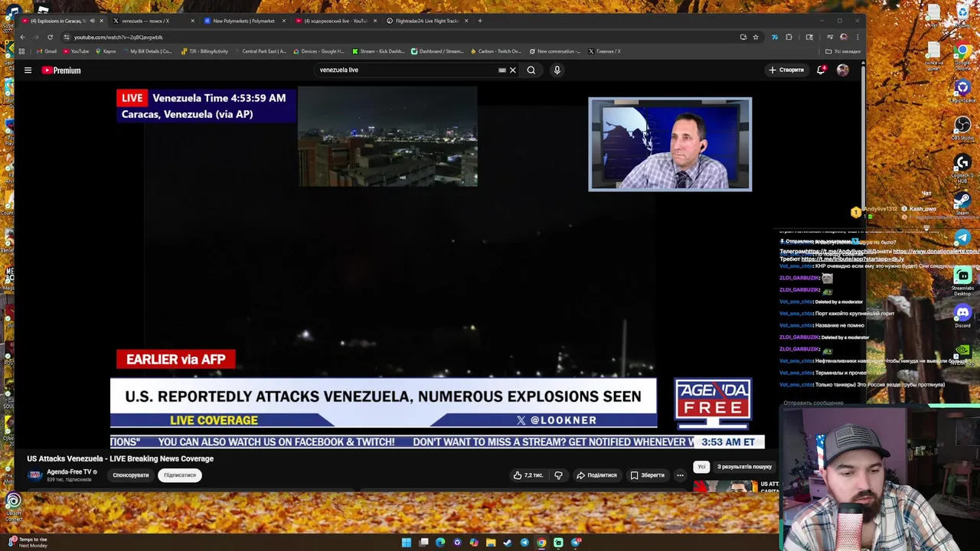The height and width of the screenshot is (551, 980).
Task: Click the Agenda-Free TV channel avatar
Action: coord(34,475)
